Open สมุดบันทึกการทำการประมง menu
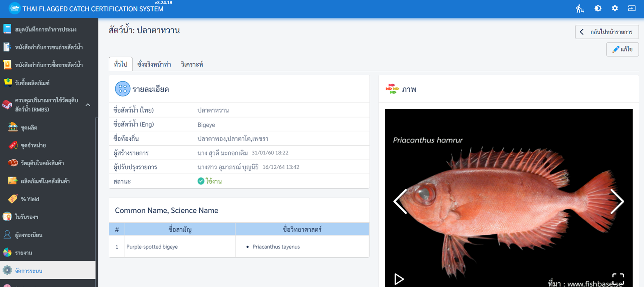Viewport: 644px width, 287px height. [48, 29]
